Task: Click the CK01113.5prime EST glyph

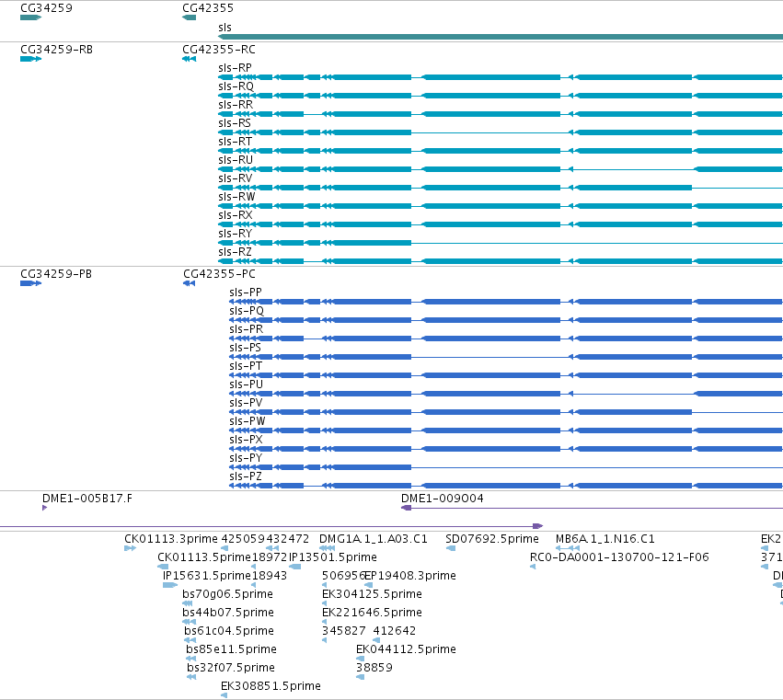Action: tap(163, 567)
